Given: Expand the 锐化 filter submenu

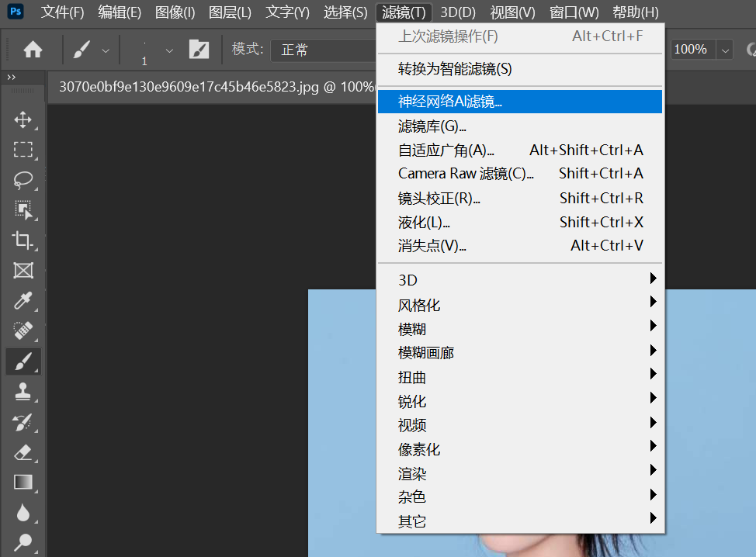Looking at the screenshot, I should pos(520,401).
